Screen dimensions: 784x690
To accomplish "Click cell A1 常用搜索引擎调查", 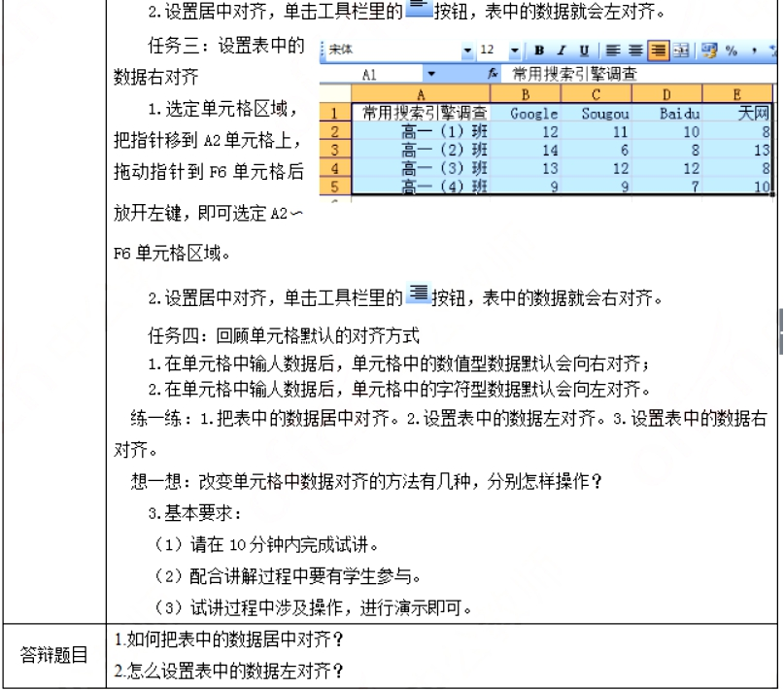I will click(x=421, y=113).
